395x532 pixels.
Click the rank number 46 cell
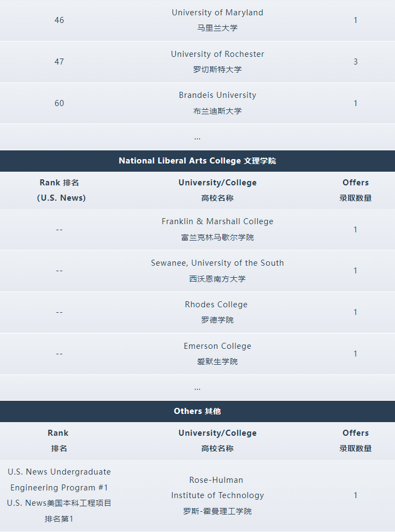click(x=59, y=20)
